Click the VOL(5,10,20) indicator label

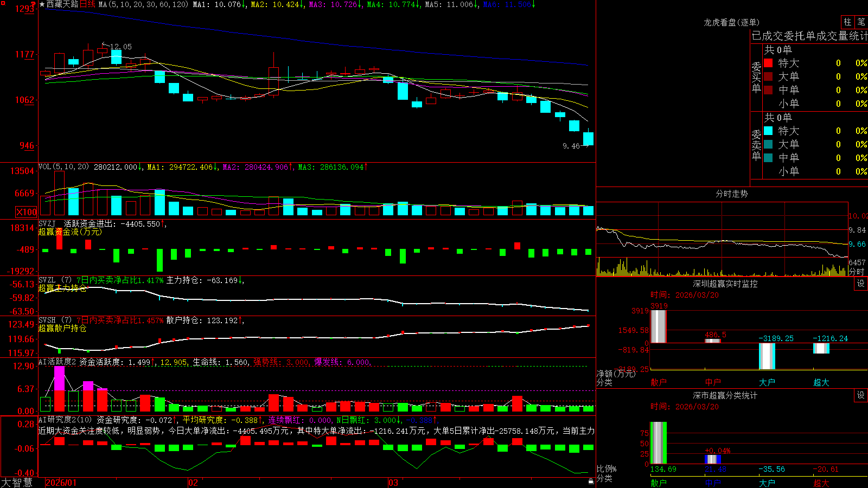click(x=63, y=166)
